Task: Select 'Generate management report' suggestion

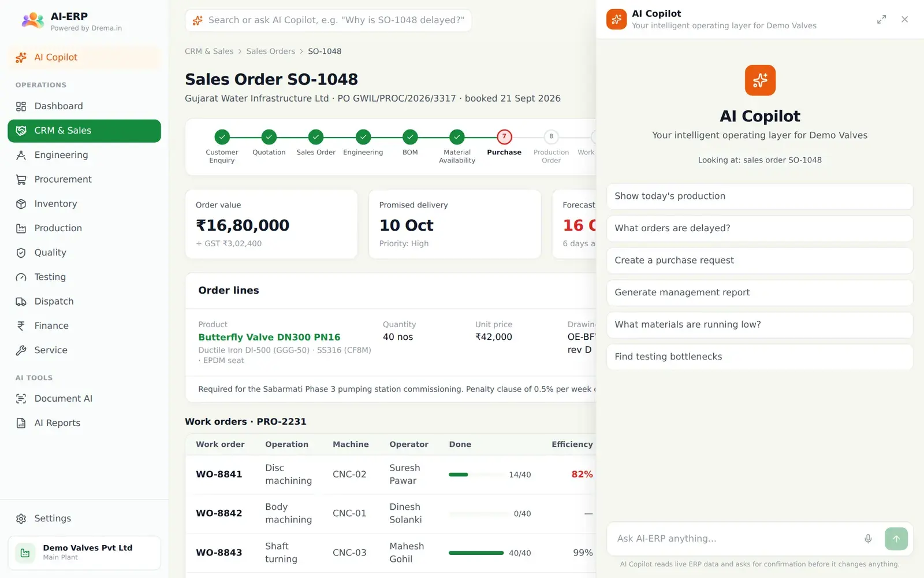Action: click(x=759, y=292)
